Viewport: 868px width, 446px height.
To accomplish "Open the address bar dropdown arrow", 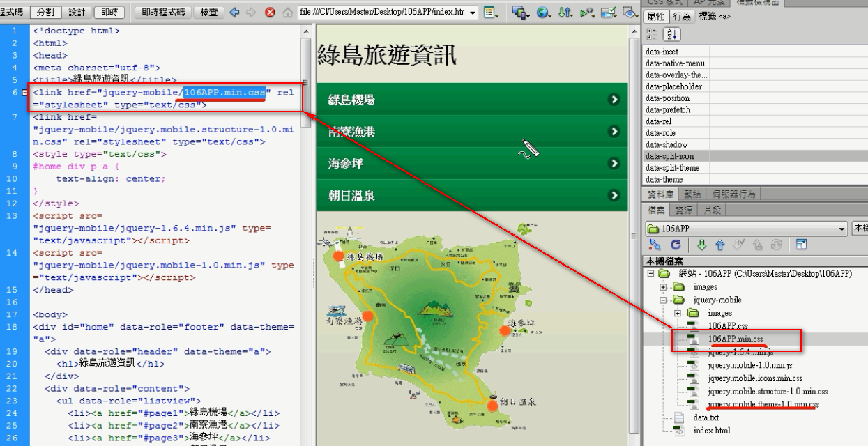I will (474, 13).
